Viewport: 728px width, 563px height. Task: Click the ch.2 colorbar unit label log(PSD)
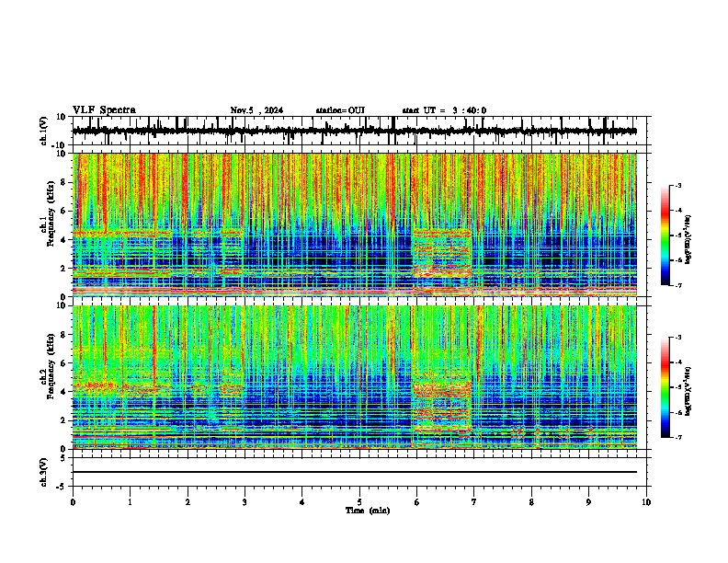tap(688, 391)
